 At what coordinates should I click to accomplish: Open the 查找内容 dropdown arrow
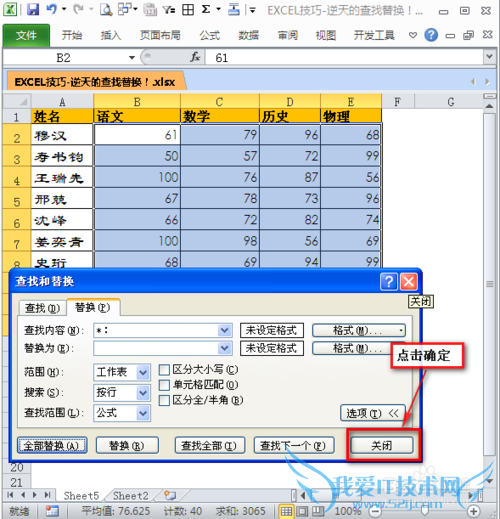coord(225,330)
